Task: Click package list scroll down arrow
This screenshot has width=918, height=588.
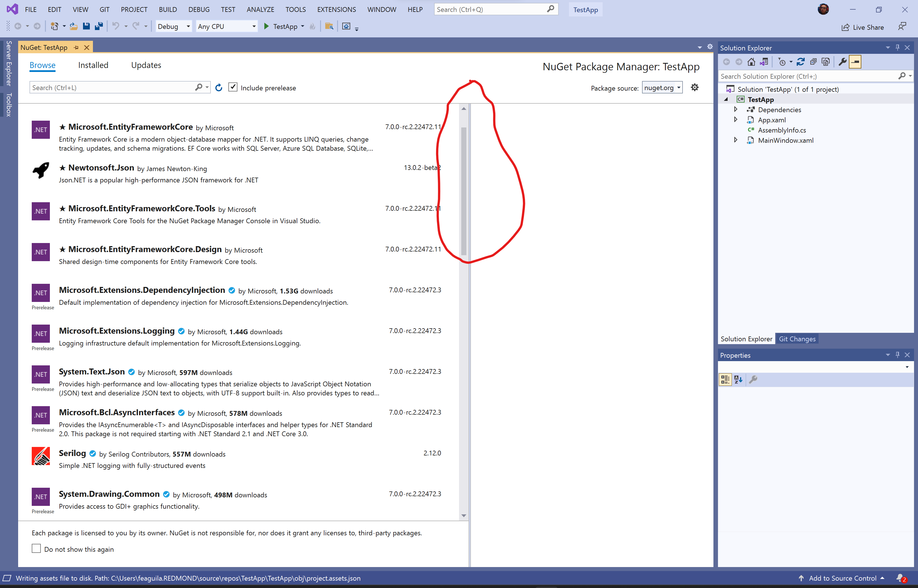Action: pyautogui.click(x=464, y=515)
